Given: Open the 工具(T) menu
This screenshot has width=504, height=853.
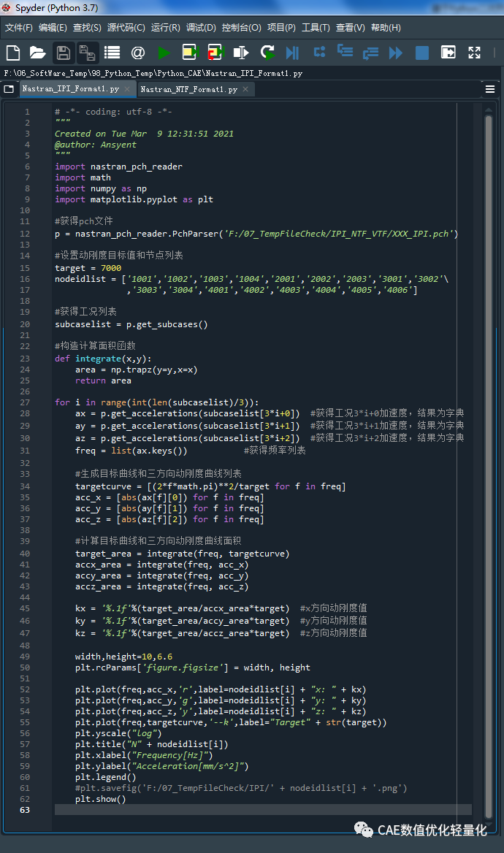Looking at the screenshot, I should point(316,28).
